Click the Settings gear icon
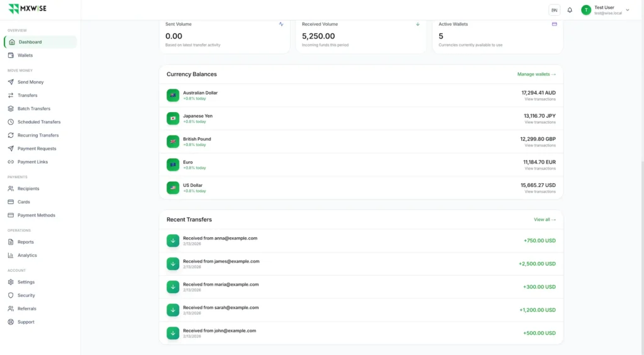The image size is (644, 355). pos(11,282)
